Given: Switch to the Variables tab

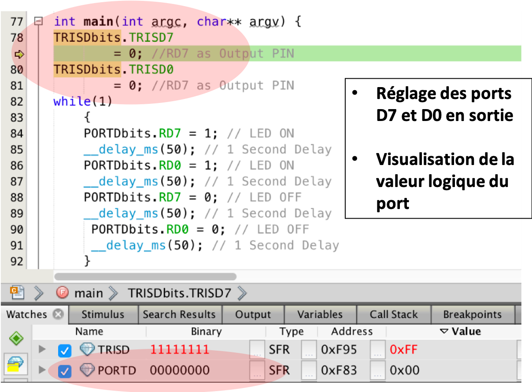Looking at the screenshot, I should [x=320, y=315].
